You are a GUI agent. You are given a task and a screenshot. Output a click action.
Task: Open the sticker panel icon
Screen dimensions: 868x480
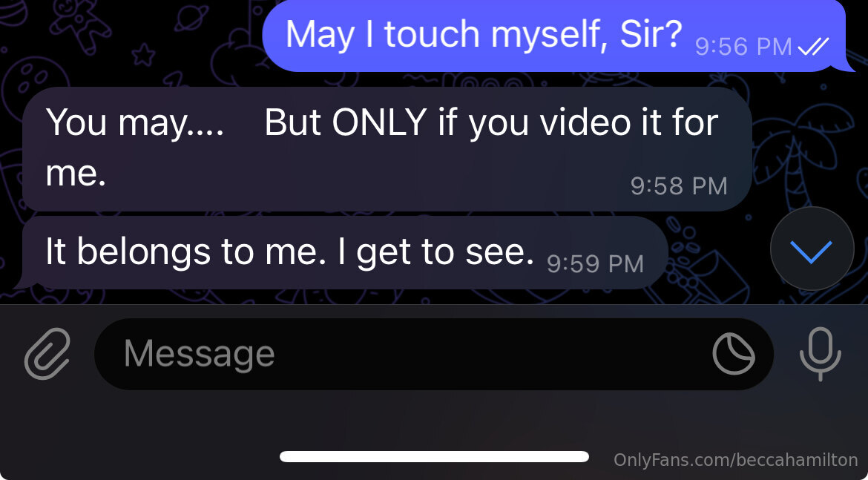[734, 354]
